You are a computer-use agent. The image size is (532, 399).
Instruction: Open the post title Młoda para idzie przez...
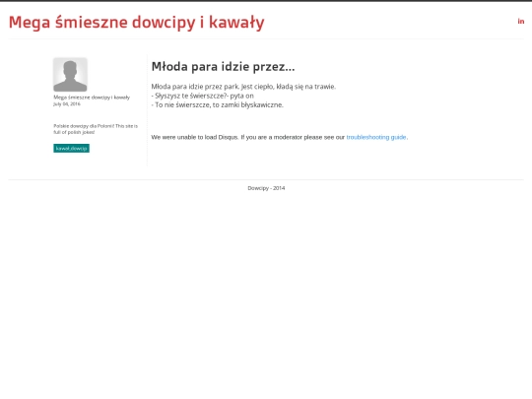[223, 67]
